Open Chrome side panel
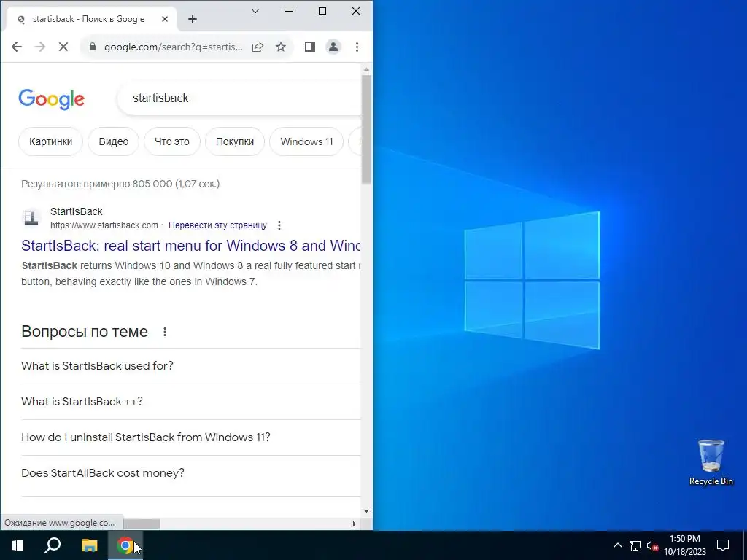This screenshot has width=747, height=560. 309,47
